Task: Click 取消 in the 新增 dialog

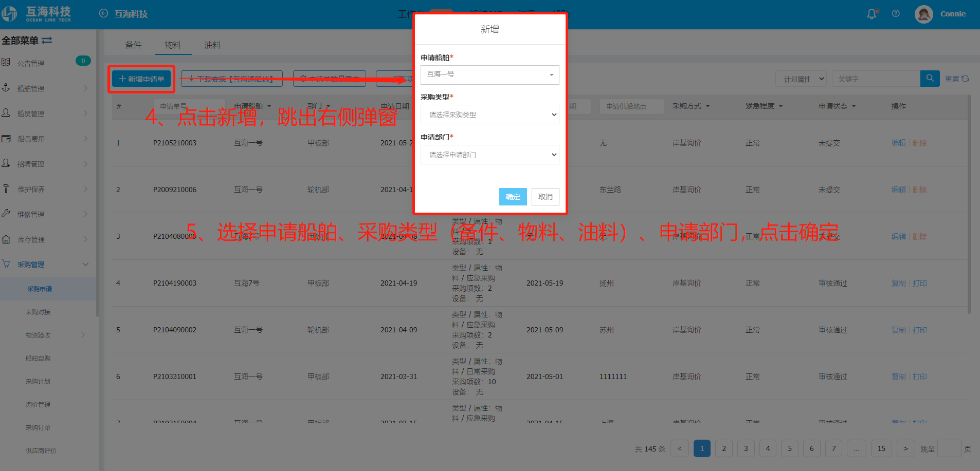Action: (x=545, y=197)
